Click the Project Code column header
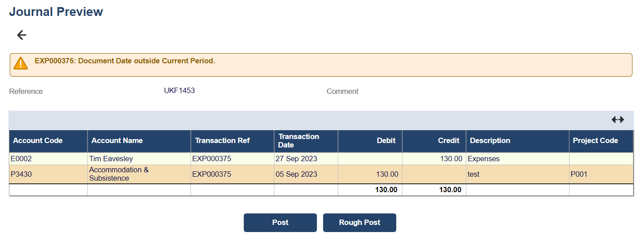Image resolution: width=644 pixels, height=240 pixels. [x=595, y=141]
